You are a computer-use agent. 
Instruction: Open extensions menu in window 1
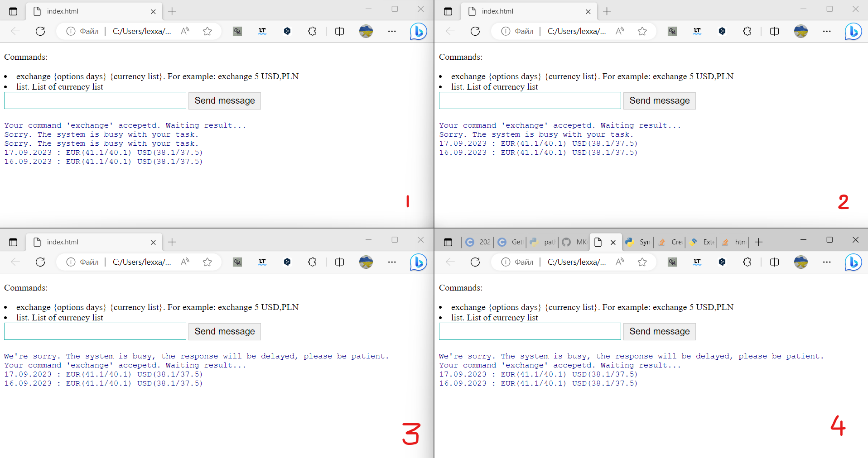[313, 31]
